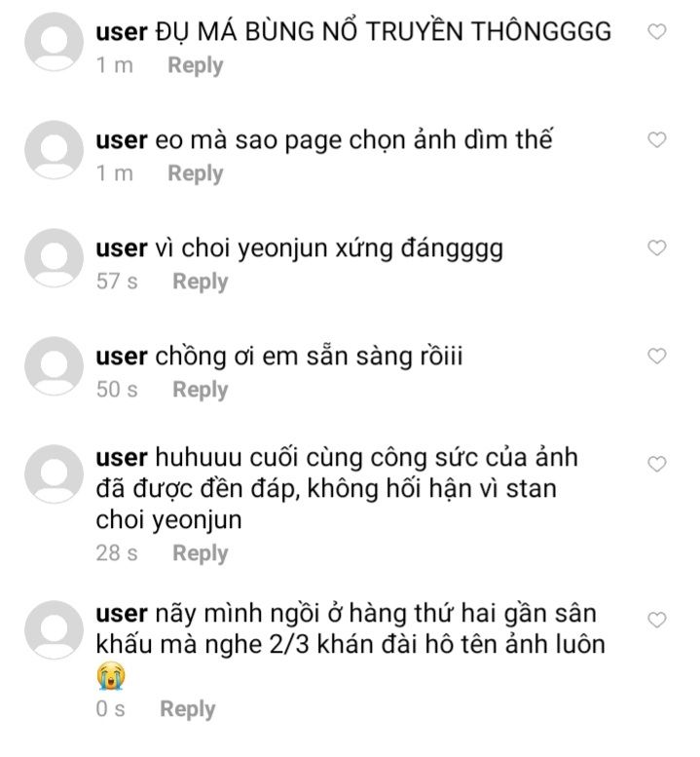
Task: Open avatar beside 'chồng ơi em' comment
Action: [54, 366]
